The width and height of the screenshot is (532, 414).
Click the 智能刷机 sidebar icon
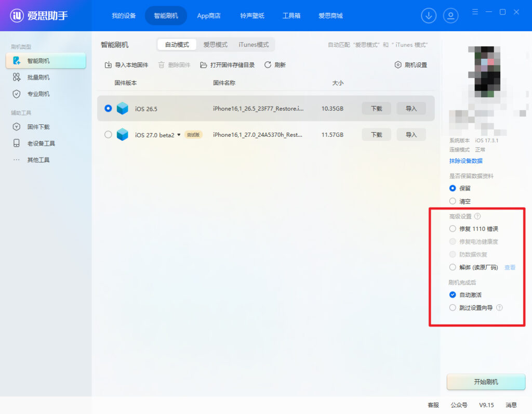coord(16,61)
